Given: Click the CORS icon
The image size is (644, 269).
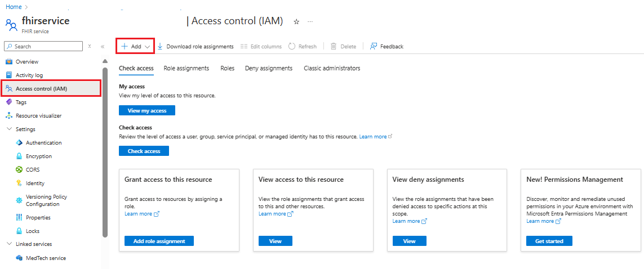Looking at the screenshot, I should tap(19, 170).
